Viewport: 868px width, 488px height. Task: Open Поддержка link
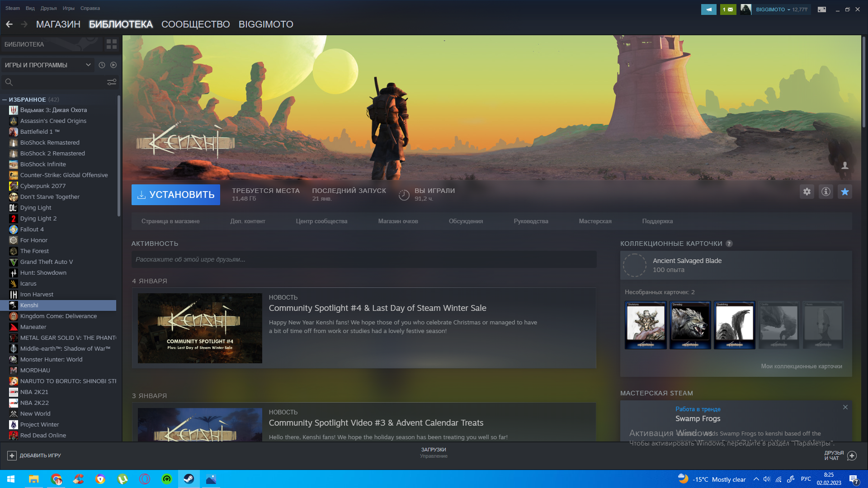pyautogui.click(x=657, y=221)
